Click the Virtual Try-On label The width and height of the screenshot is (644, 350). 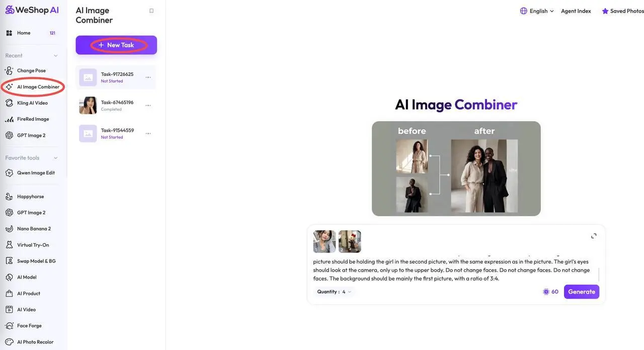point(33,245)
